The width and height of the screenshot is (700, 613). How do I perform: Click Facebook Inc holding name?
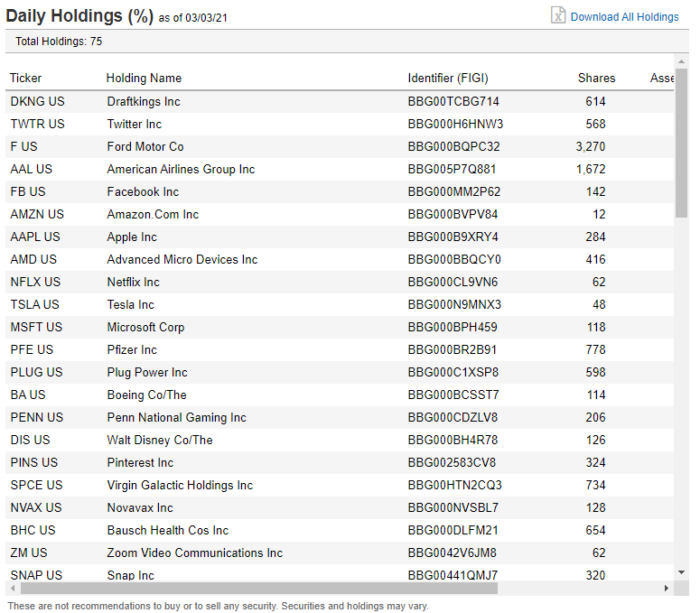143,191
